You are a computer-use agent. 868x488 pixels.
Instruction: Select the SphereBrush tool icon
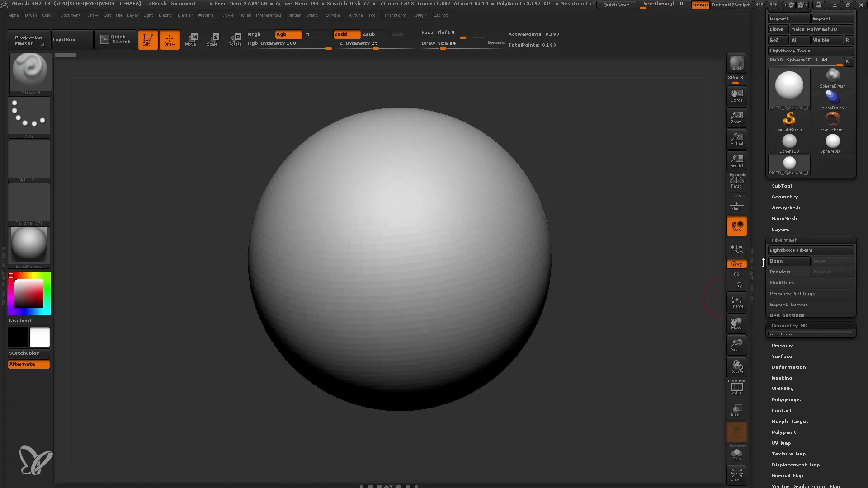pos(832,78)
